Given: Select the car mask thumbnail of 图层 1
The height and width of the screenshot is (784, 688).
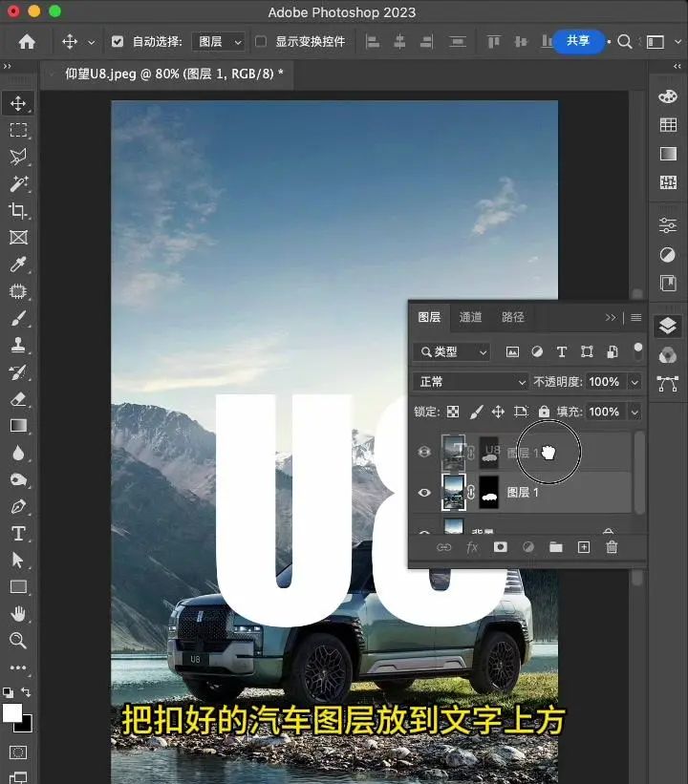Looking at the screenshot, I should [x=489, y=493].
